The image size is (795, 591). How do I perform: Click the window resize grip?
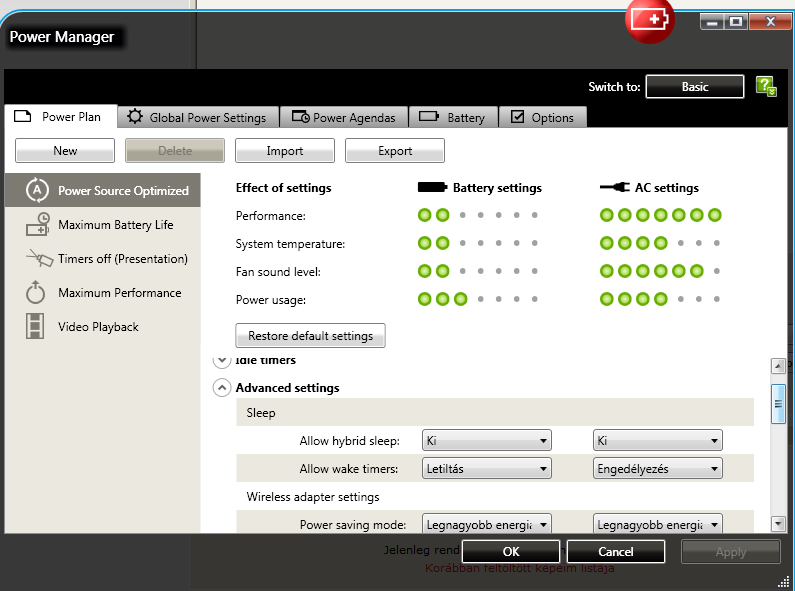tap(783, 581)
